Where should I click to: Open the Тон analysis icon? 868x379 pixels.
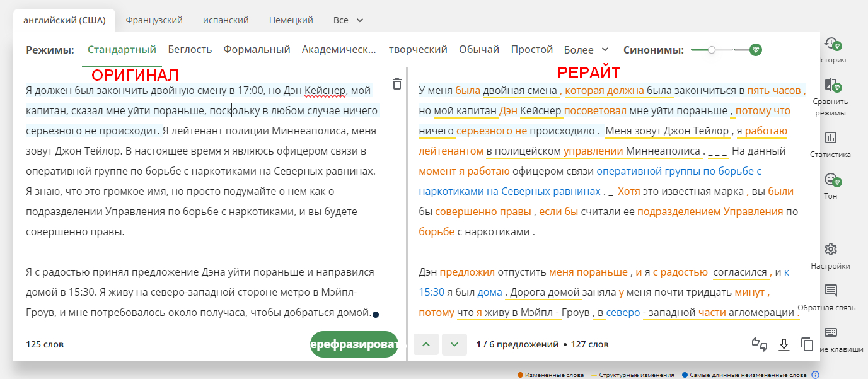pos(830,179)
